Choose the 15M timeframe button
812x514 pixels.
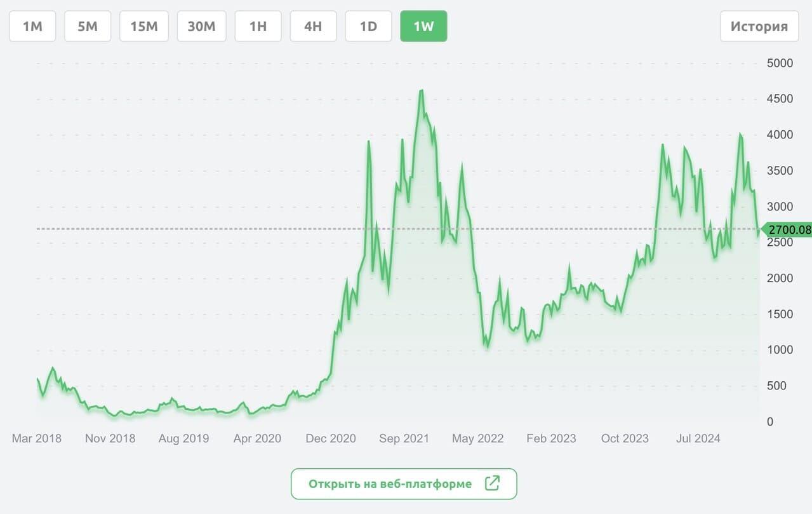pos(143,26)
